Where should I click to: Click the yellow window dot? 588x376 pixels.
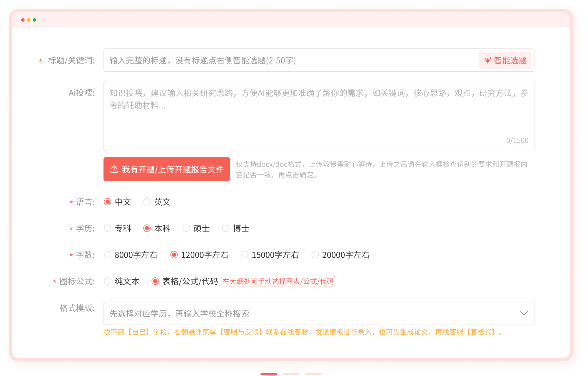pyautogui.click(x=29, y=20)
